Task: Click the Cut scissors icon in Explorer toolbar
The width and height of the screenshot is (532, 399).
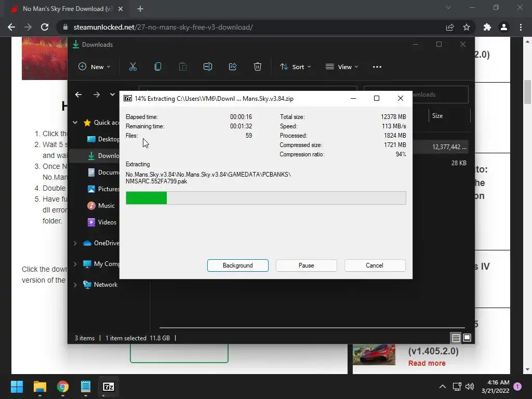Action: (132, 67)
